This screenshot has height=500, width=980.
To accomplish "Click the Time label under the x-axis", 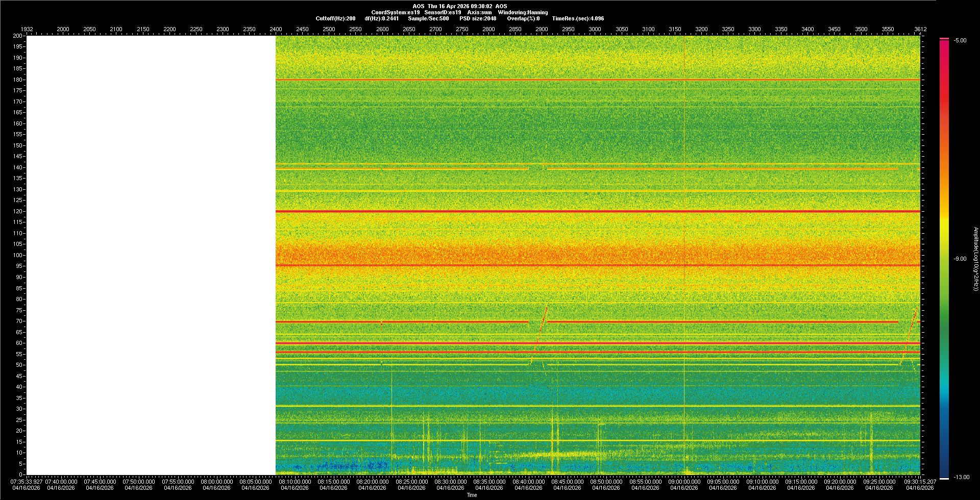I will coord(472,495).
